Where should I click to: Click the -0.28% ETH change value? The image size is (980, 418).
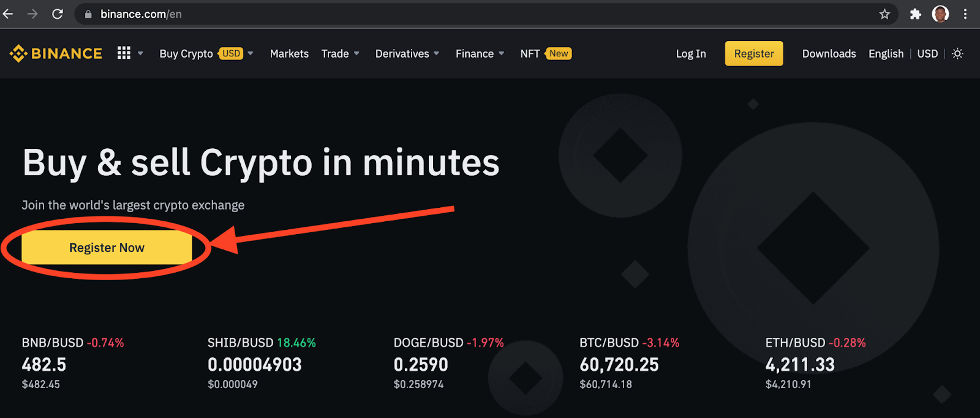pyautogui.click(x=848, y=343)
